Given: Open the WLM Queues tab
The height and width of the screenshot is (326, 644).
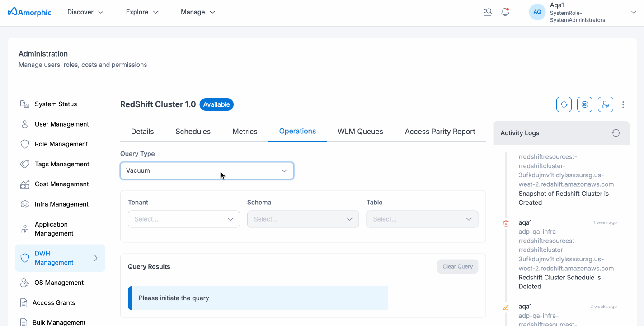Looking at the screenshot, I should click(x=360, y=132).
